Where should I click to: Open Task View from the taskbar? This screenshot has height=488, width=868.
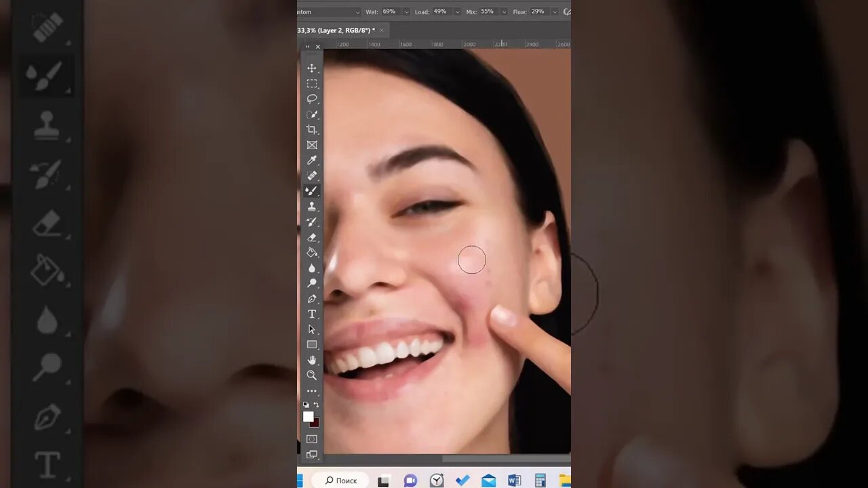(x=384, y=481)
